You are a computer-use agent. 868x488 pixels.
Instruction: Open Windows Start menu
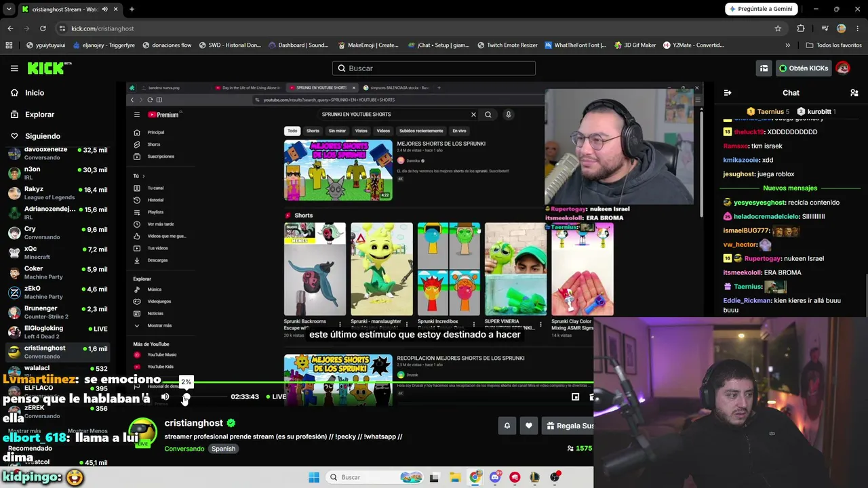(x=313, y=477)
